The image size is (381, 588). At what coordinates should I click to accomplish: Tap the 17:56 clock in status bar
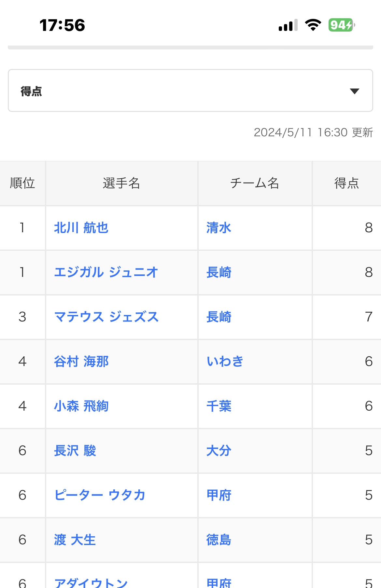click(62, 25)
